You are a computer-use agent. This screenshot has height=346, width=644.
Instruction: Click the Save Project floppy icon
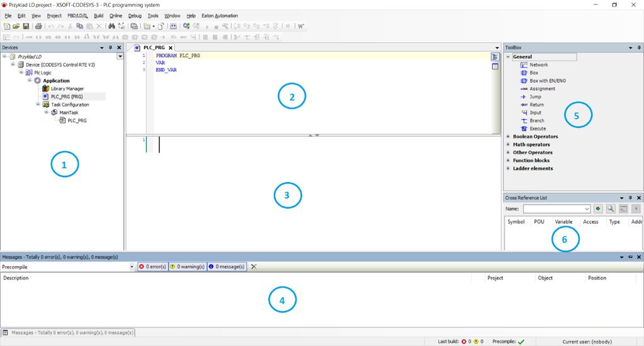pyautogui.click(x=26, y=26)
